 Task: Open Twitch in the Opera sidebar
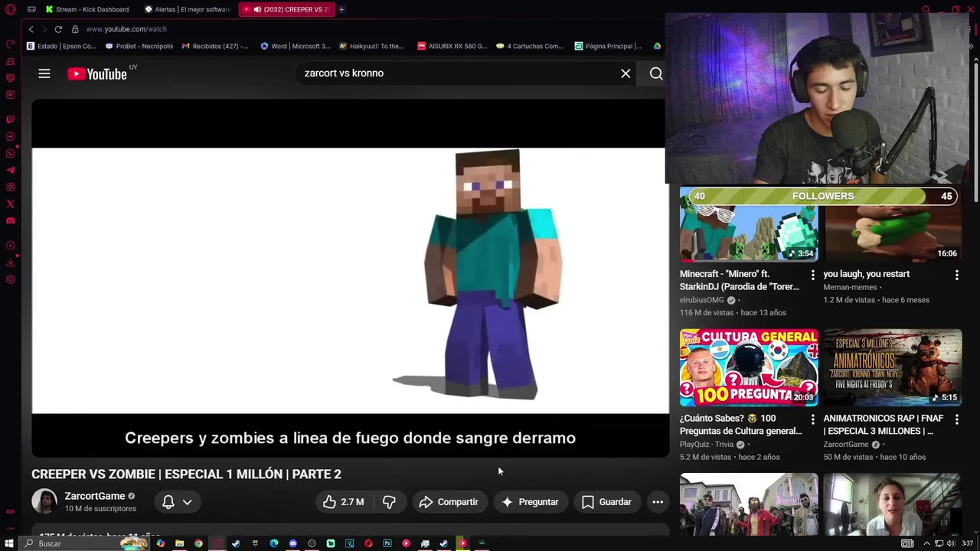pyautogui.click(x=10, y=119)
